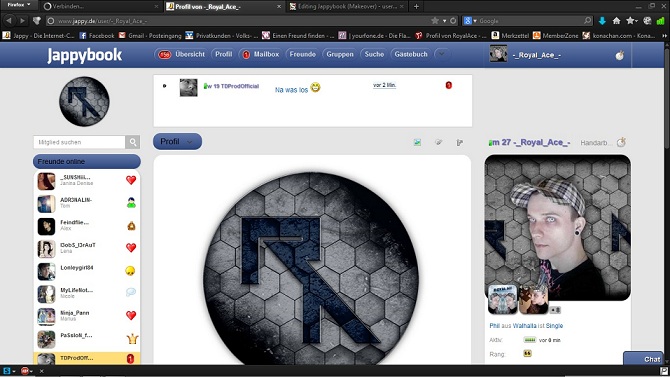Click the crown icon next to PaSsIoN_f...
Image resolution: width=670 pixels, height=377 pixels.
[x=132, y=339]
